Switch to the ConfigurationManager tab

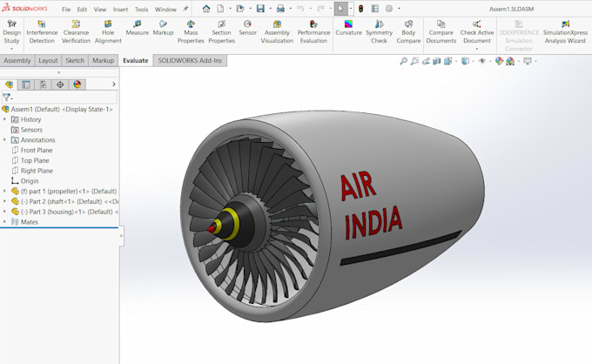point(44,84)
